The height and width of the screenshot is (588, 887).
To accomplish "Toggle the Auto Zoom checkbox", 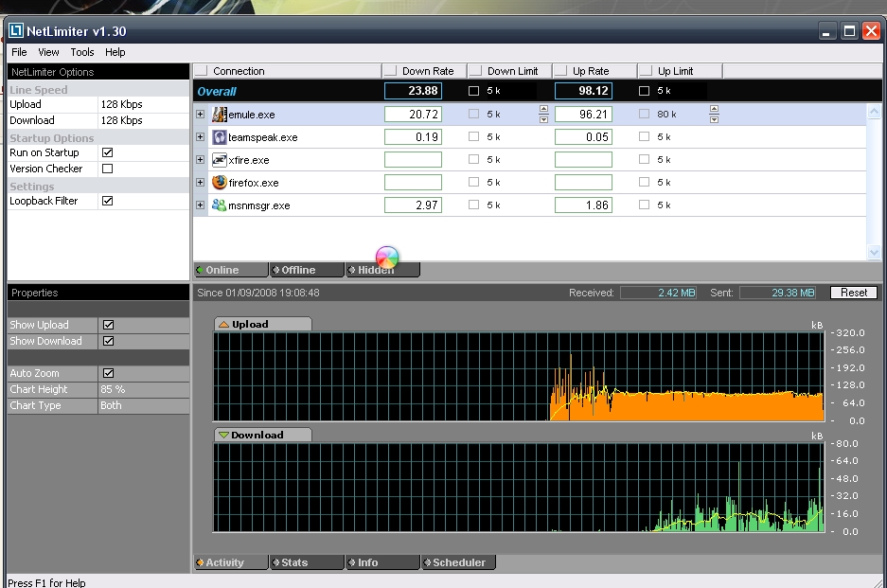I will 109,373.
